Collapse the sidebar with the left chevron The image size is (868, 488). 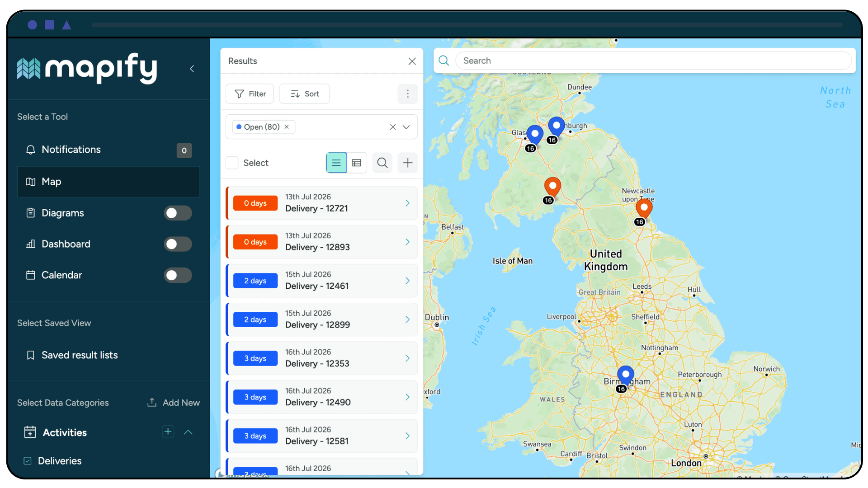click(192, 69)
